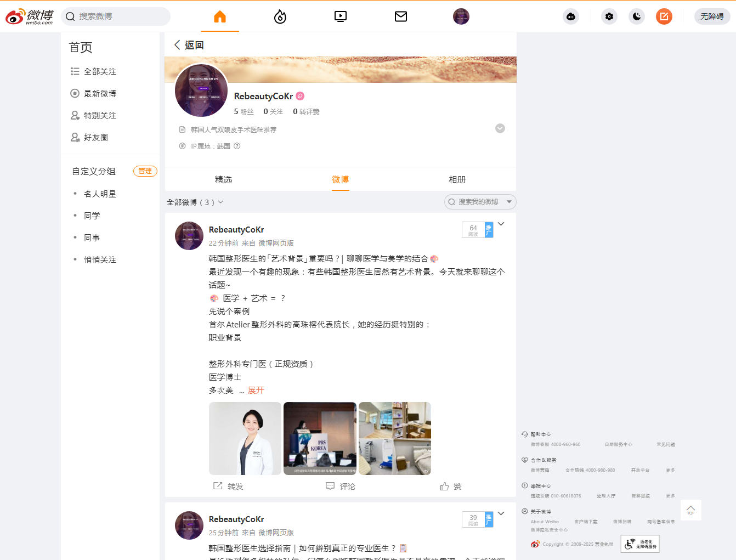This screenshot has height=560, width=736.
Task: Open Weibo settings via the gear icon
Action: (609, 16)
